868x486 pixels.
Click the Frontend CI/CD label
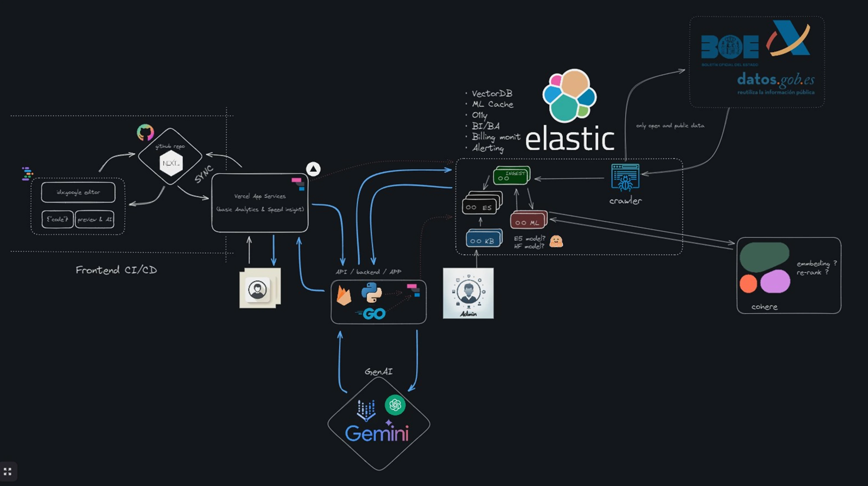[116, 270]
